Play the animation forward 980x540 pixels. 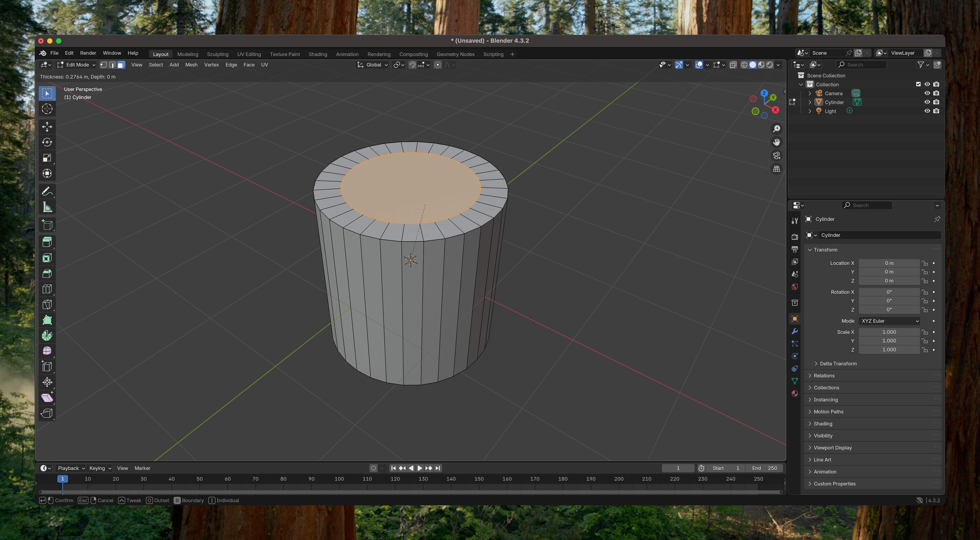click(420, 468)
